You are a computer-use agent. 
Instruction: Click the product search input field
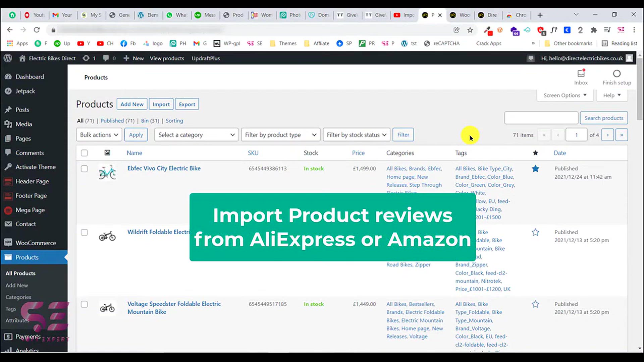pos(541,118)
